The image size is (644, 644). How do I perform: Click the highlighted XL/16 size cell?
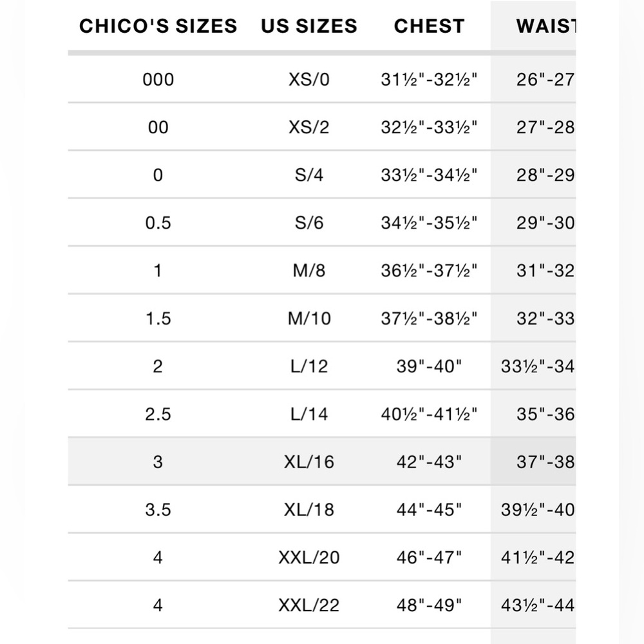tap(309, 462)
